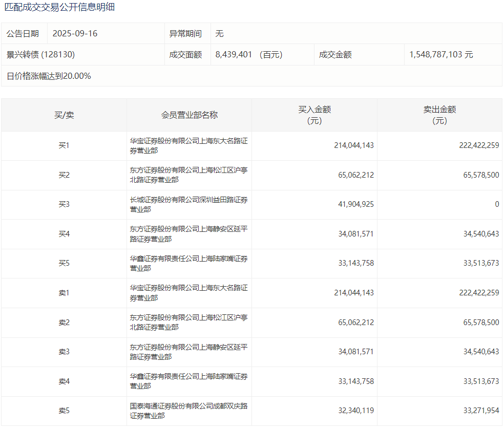Open 长城证券深圳益田路 branch name

[188, 204]
